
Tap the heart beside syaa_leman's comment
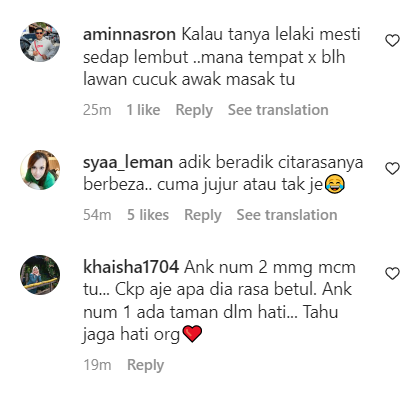coord(392,169)
